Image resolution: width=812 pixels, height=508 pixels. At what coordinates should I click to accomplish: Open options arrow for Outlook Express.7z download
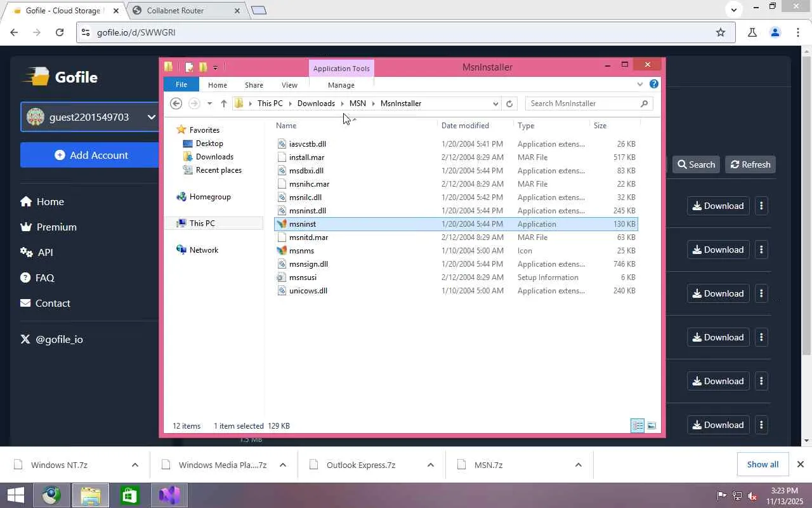(x=431, y=465)
